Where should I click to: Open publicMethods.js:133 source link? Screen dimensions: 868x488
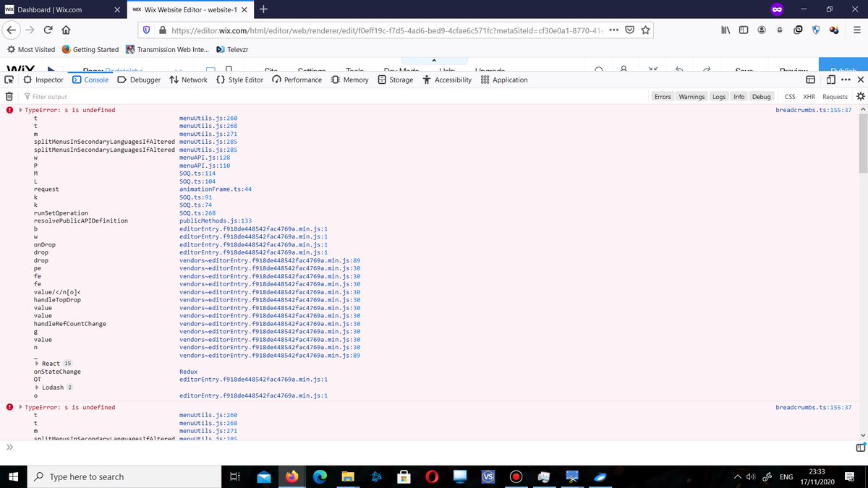(x=216, y=221)
